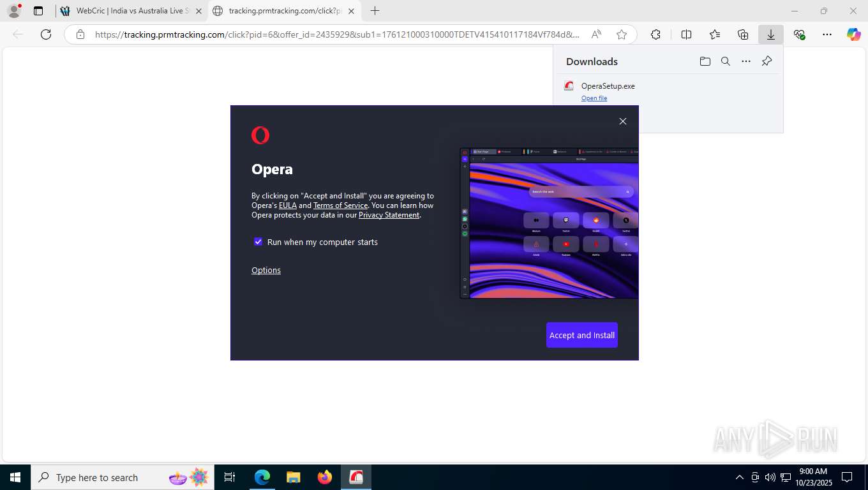
Task: Toggle split screen view icon
Action: coord(686,34)
